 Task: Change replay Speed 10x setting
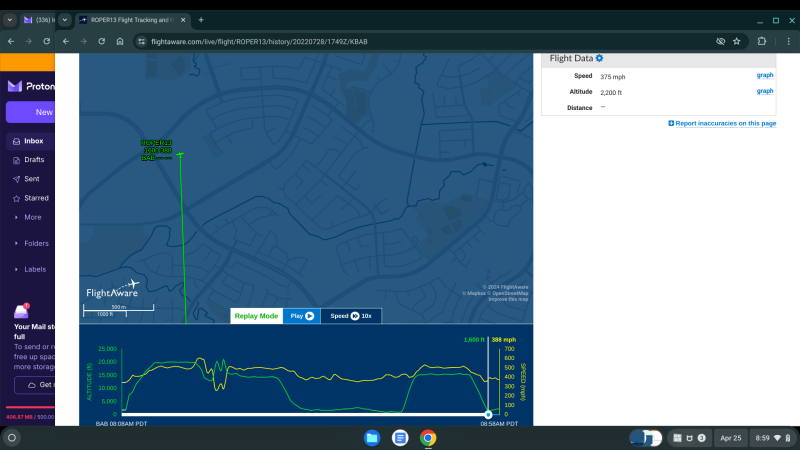[351, 316]
